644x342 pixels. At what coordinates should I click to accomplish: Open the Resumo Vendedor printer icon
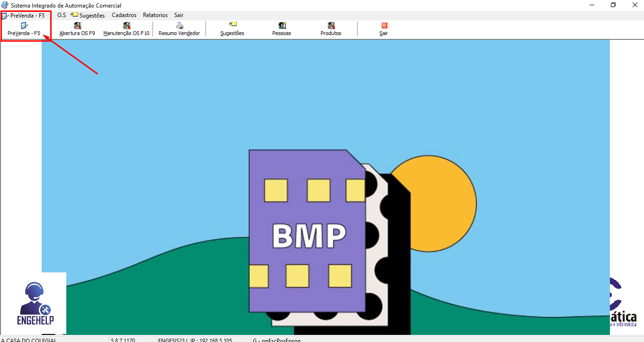pyautogui.click(x=179, y=26)
